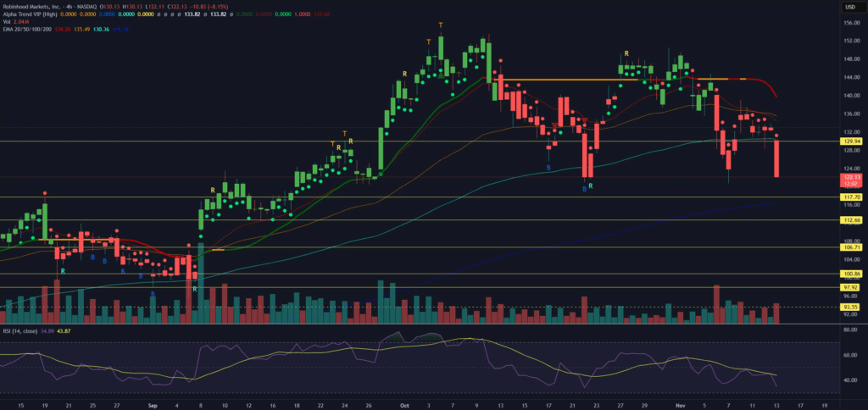
Task: Click the orange R signal above late-October candles near 148
Action: click(x=626, y=53)
